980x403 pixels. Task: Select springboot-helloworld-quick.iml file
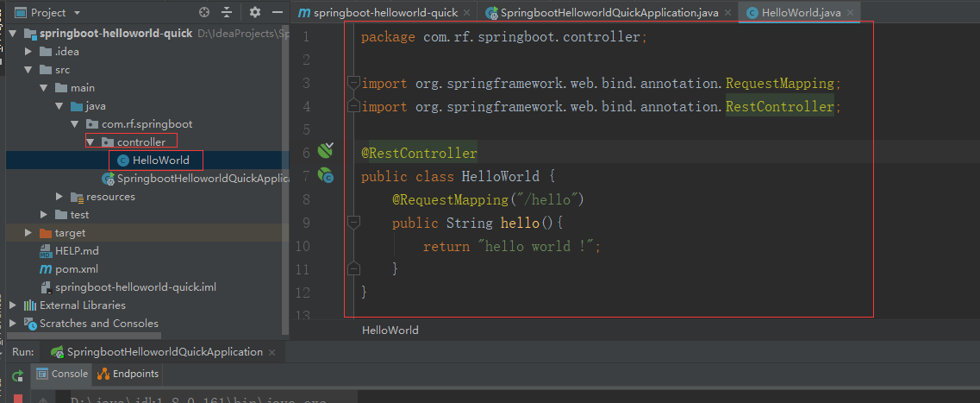[135, 287]
